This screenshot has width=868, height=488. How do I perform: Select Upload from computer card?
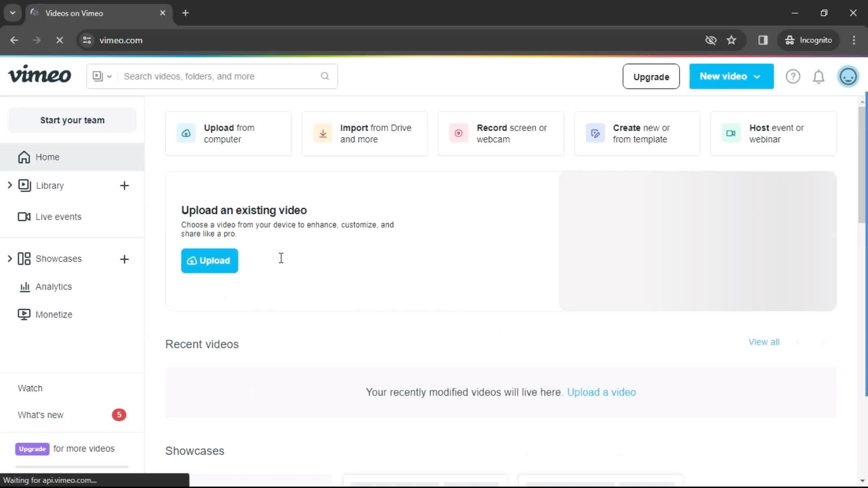coord(228,133)
